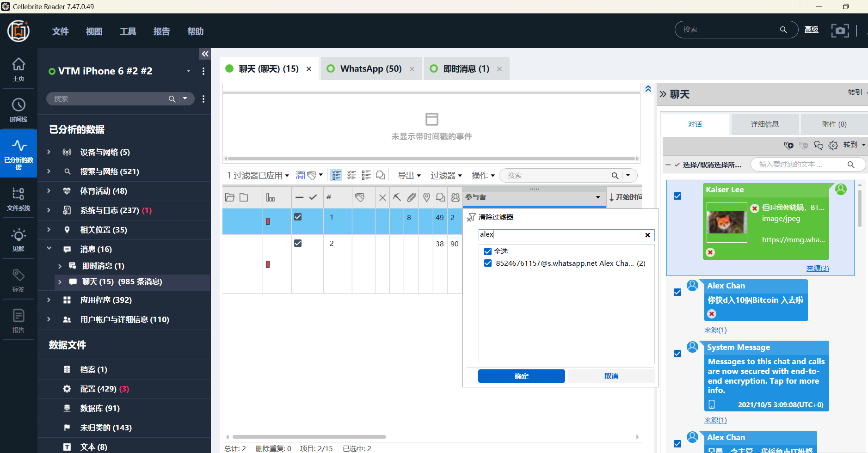Collapse the timeline pane with up chevrons
868x453 pixels.
(648, 89)
